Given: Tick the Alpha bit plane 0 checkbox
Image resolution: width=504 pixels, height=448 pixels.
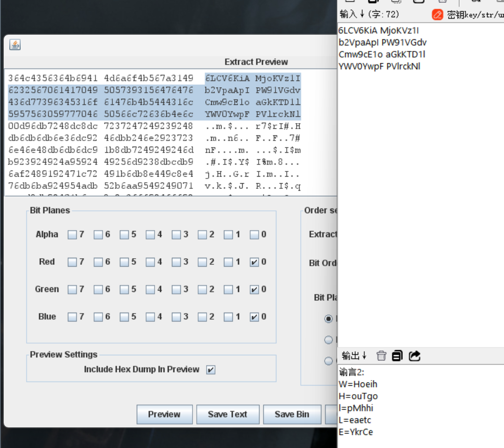Looking at the screenshot, I should pos(254,234).
